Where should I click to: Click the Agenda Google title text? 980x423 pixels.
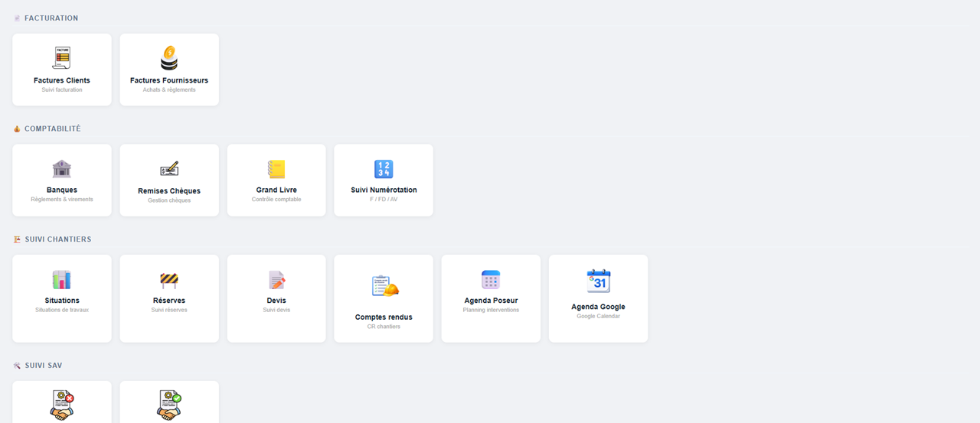tap(598, 307)
